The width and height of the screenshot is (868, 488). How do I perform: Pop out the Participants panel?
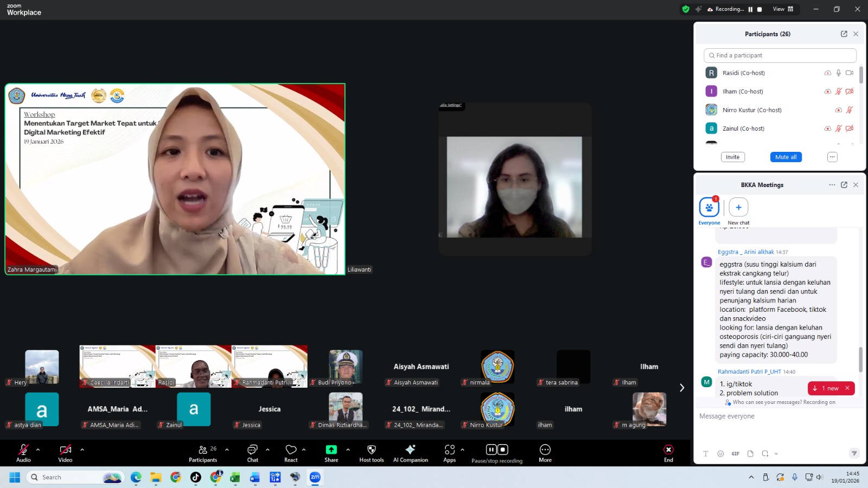point(844,34)
